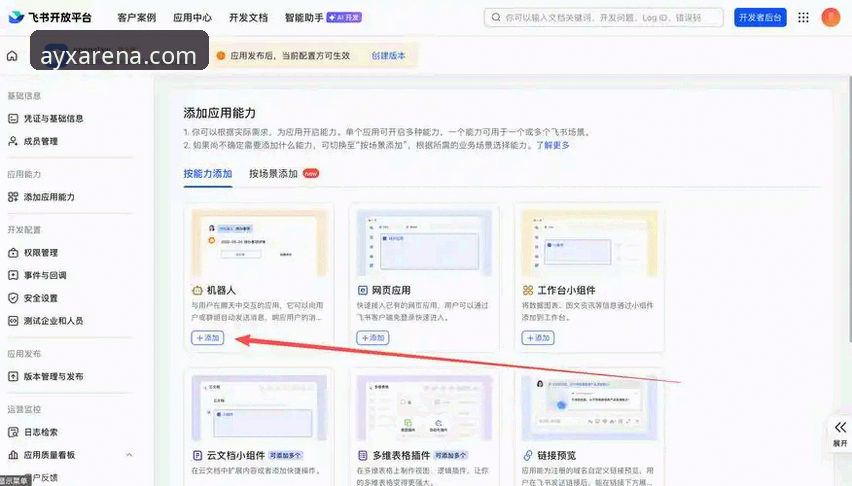This screenshot has width=852, height=486.
Task: Click the 成员管理 person icon
Action: (x=13, y=141)
